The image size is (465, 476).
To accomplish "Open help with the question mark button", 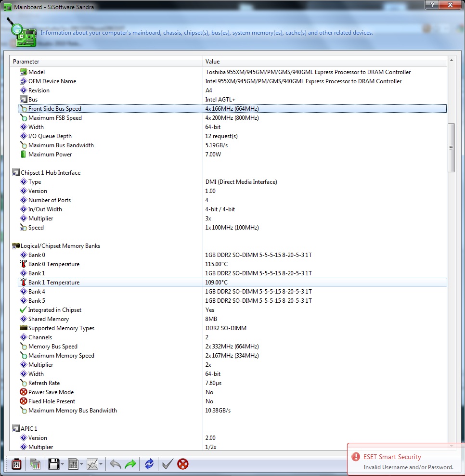I will 432,5.
